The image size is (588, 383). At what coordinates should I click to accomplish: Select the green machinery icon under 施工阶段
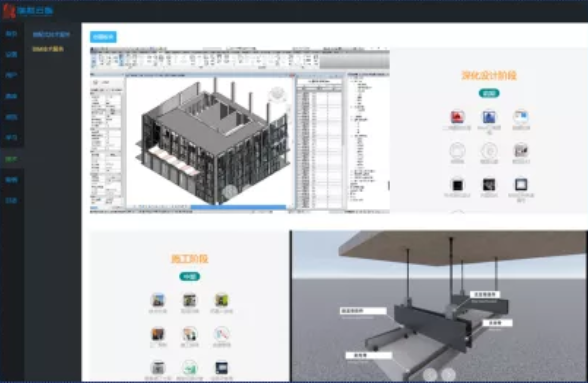point(222,300)
